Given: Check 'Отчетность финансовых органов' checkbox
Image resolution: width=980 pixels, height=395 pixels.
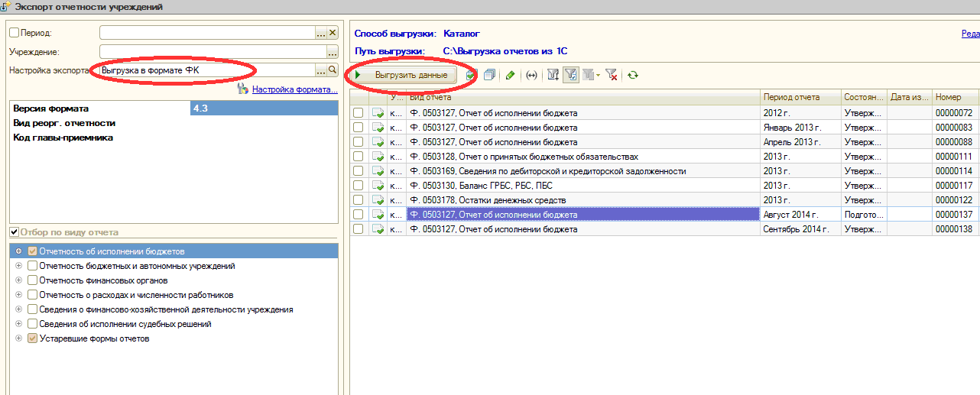Looking at the screenshot, I should (x=32, y=280).
